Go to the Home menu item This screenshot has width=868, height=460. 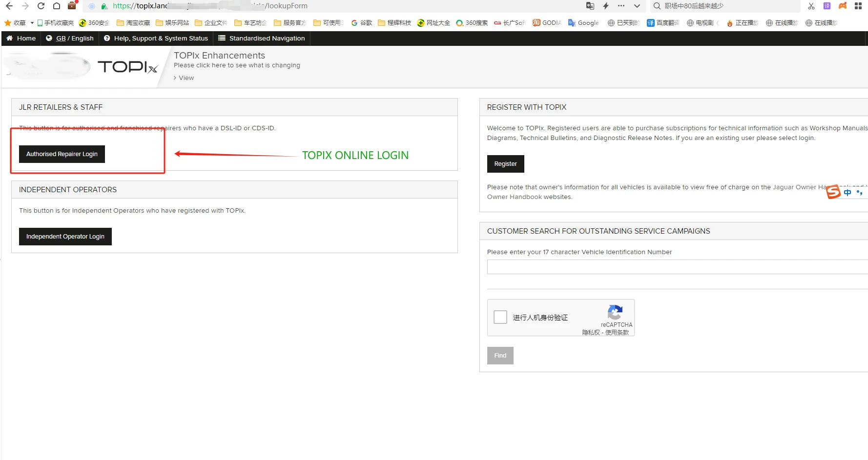pos(21,39)
